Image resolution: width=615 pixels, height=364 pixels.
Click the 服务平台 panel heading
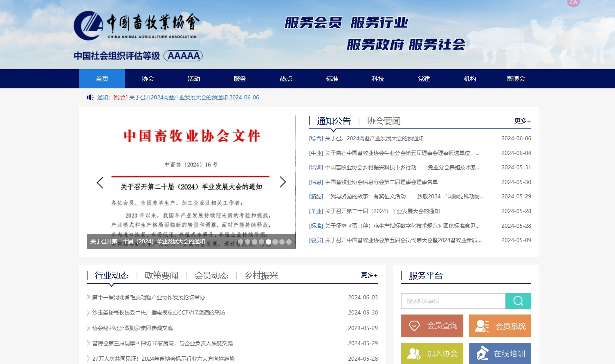click(426, 276)
